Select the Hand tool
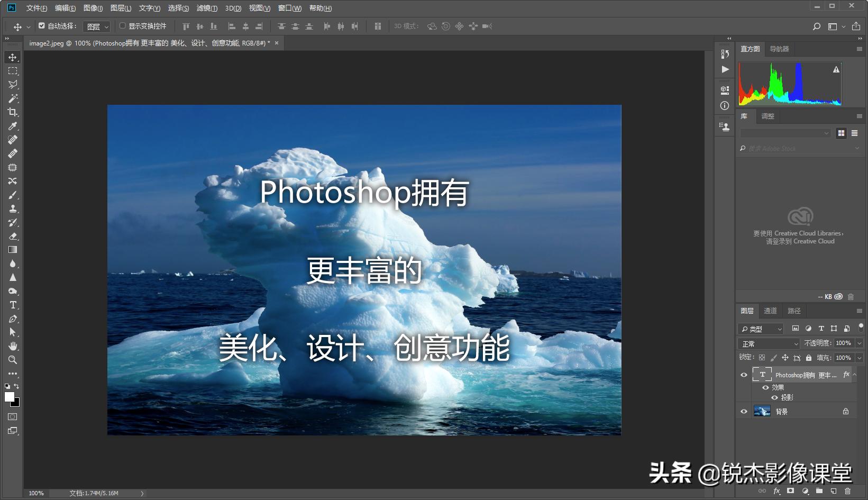The width and height of the screenshot is (868, 500). point(13,347)
